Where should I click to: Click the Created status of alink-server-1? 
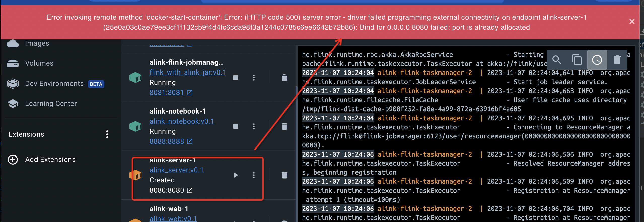162,180
